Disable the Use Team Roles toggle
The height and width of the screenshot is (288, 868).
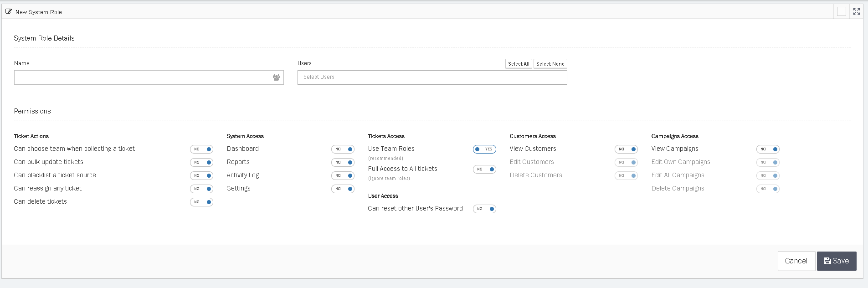point(484,149)
